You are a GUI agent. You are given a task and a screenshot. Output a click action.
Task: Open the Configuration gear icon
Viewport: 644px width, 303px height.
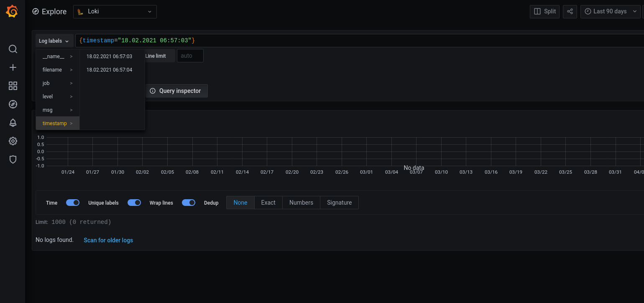pos(13,141)
